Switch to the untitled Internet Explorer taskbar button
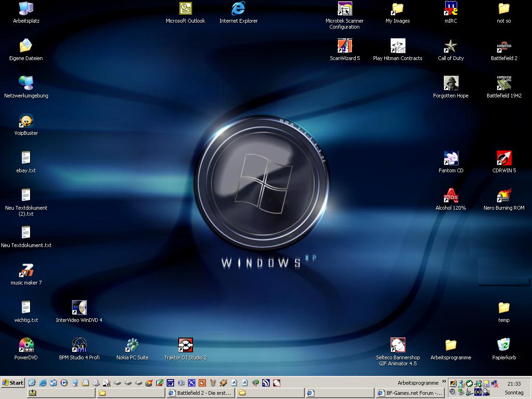532x399 pixels. tap(339, 393)
